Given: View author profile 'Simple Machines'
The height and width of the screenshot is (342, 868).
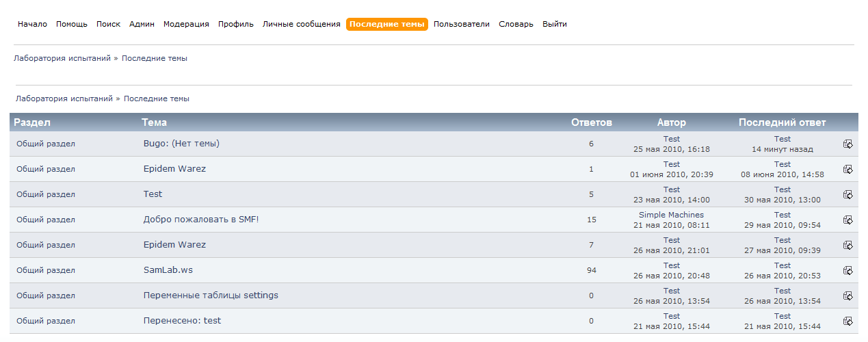Looking at the screenshot, I should (x=671, y=215).
